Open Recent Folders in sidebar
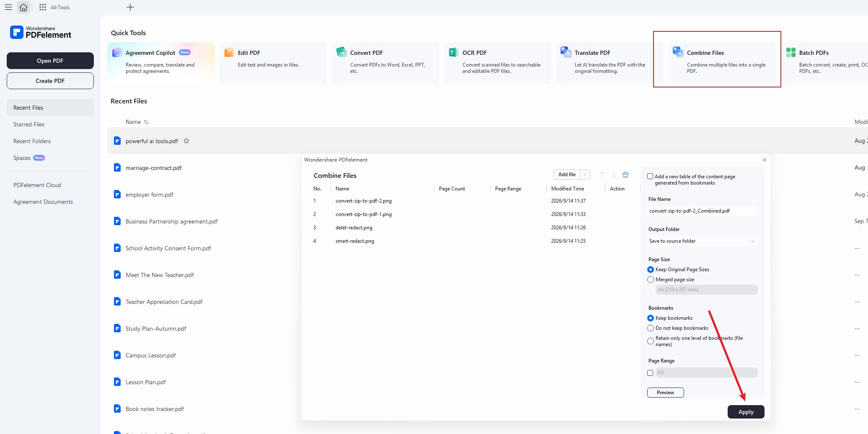Viewport: 868px width, 434px height. coord(50,141)
